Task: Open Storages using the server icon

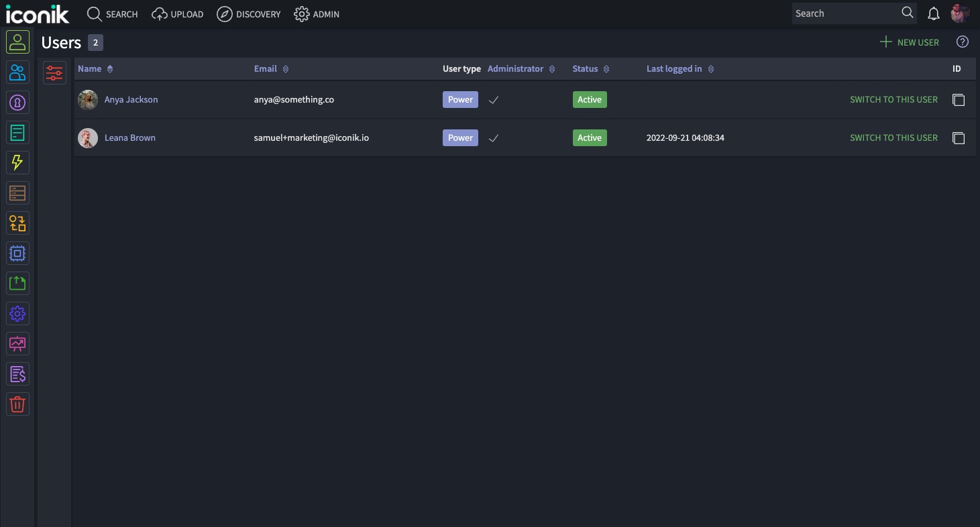Action: pyautogui.click(x=17, y=192)
